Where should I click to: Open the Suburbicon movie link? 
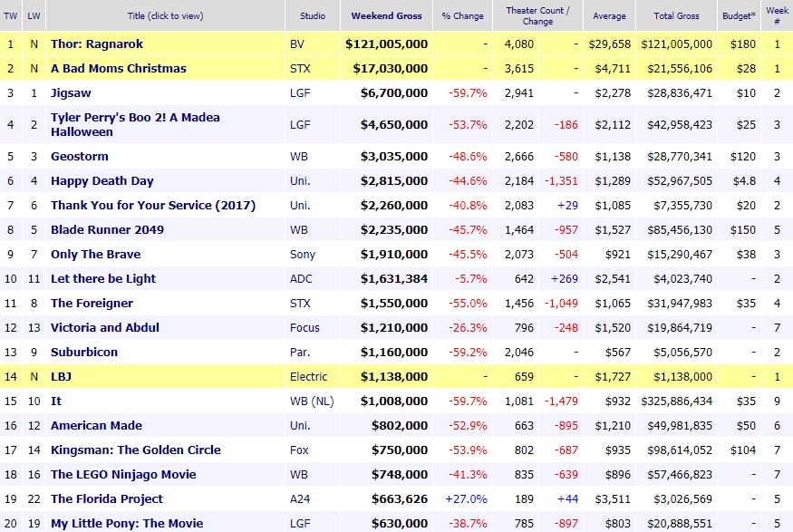pyautogui.click(x=84, y=352)
